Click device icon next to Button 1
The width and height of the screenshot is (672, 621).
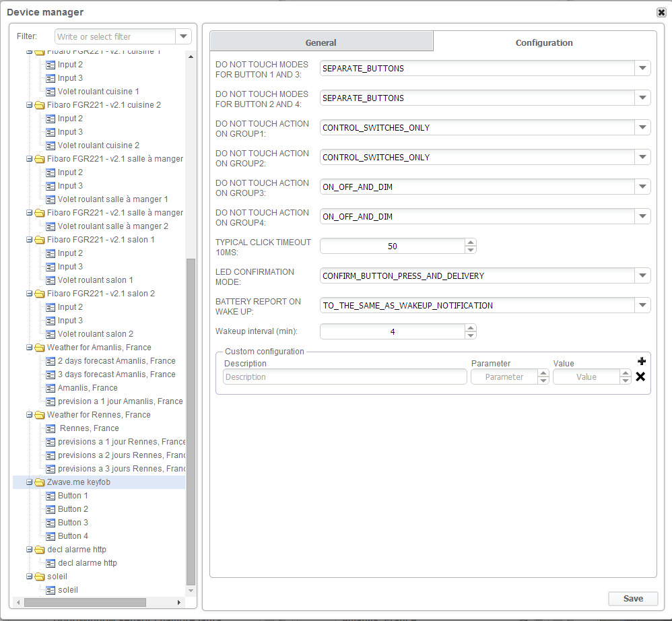pos(51,496)
